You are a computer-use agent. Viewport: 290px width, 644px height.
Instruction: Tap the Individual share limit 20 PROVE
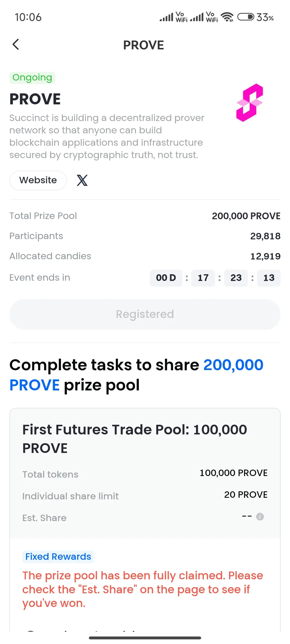coord(246,495)
